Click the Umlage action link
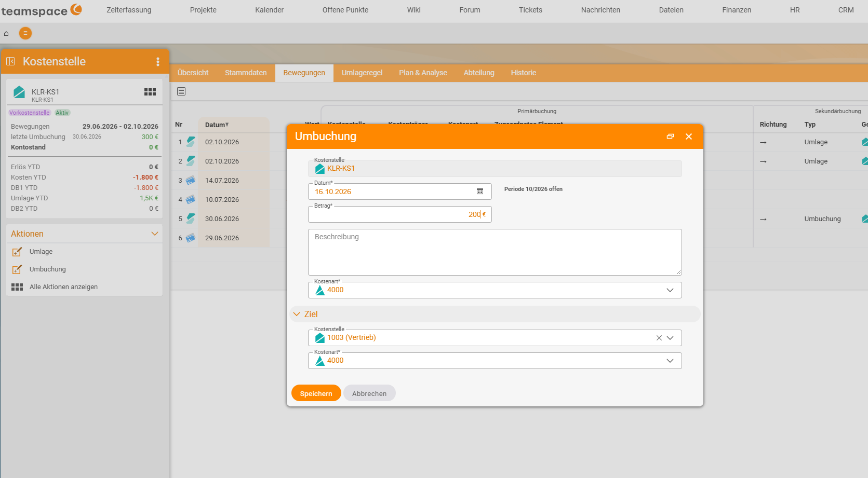Viewport: 868px width, 478px height. [x=41, y=252]
